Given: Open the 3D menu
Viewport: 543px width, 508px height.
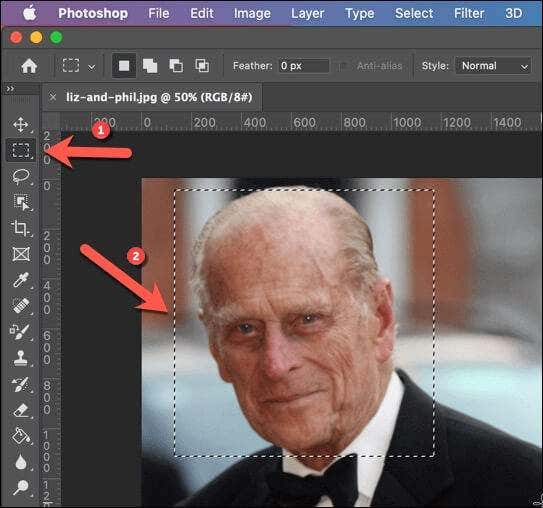Looking at the screenshot, I should pyautogui.click(x=514, y=14).
